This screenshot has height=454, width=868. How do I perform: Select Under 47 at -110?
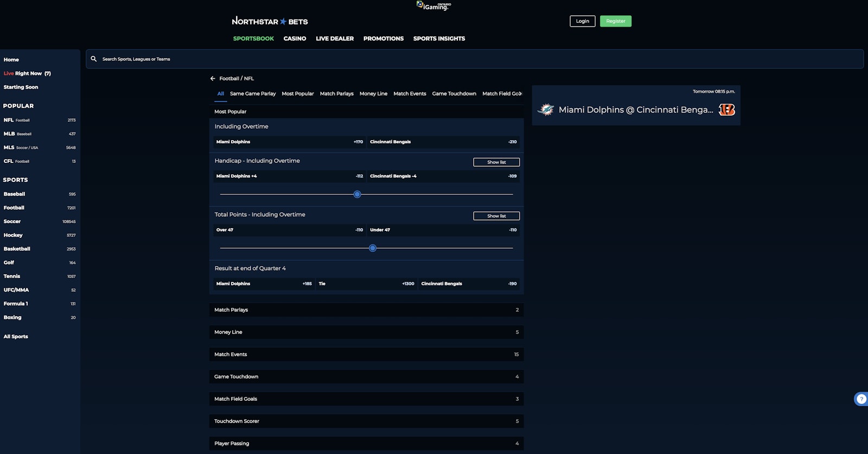click(x=443, y=230)
